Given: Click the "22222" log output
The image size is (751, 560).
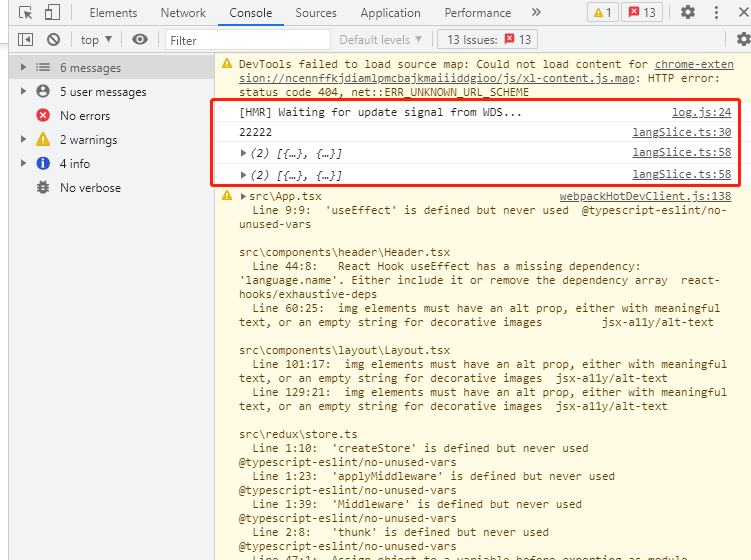Looking at the screenshot, I should click(255, 132).
